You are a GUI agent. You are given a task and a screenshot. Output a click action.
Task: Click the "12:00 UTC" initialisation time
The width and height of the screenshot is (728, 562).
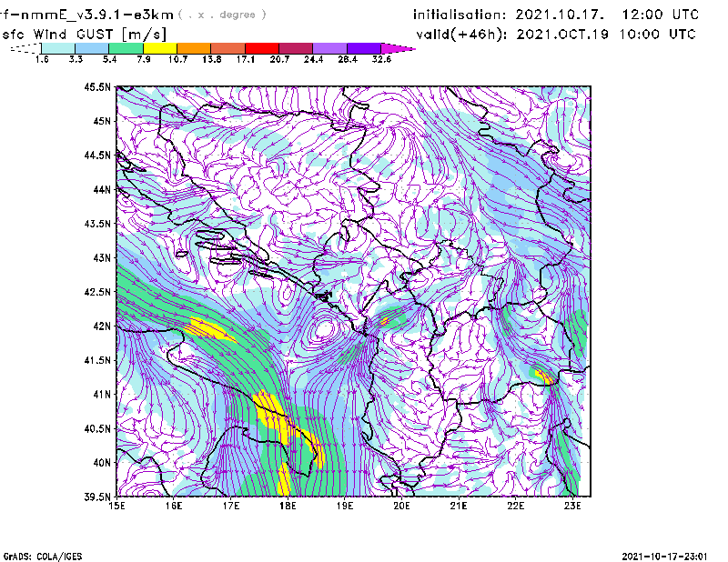[x=661, y=15]
